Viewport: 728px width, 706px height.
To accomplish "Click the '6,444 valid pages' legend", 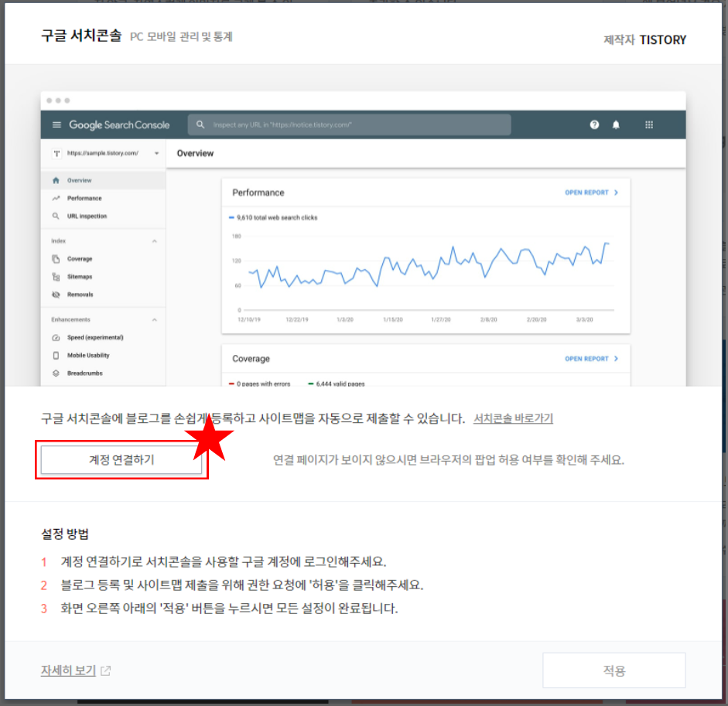I will 337,384.
